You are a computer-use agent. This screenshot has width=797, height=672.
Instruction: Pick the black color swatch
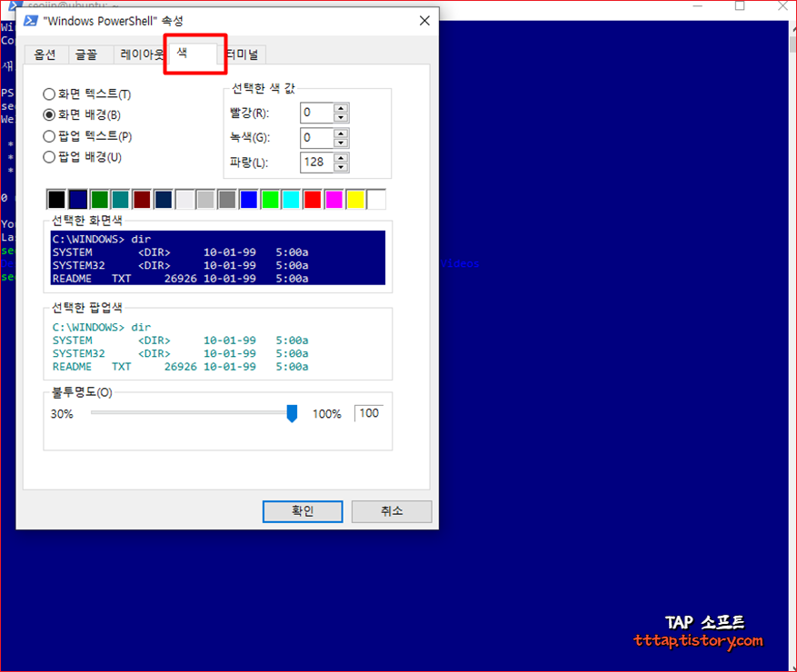56,199
